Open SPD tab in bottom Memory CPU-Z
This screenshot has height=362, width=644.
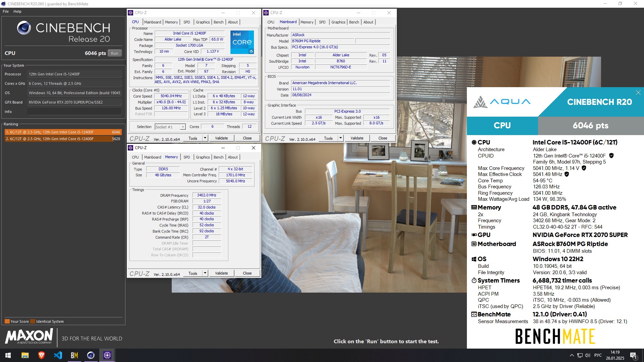pos(187,157)
